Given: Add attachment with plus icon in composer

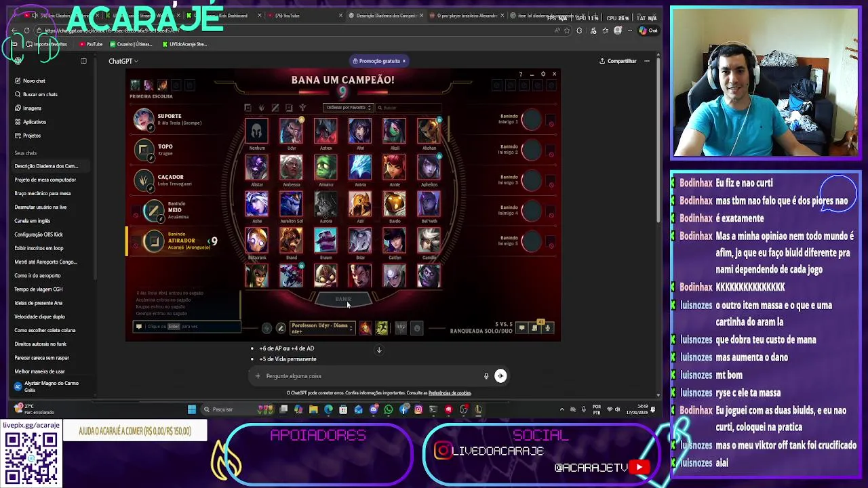Looking at the screenshot, I should 258,376.
